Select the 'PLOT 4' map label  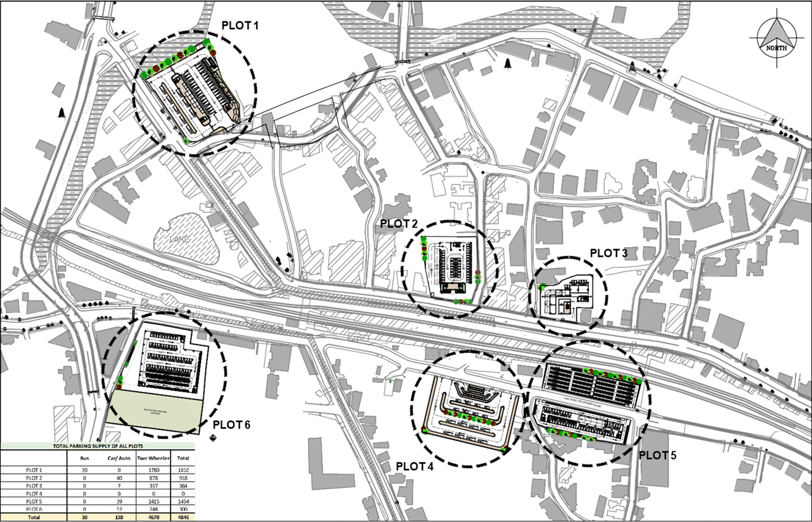[414, 466]
